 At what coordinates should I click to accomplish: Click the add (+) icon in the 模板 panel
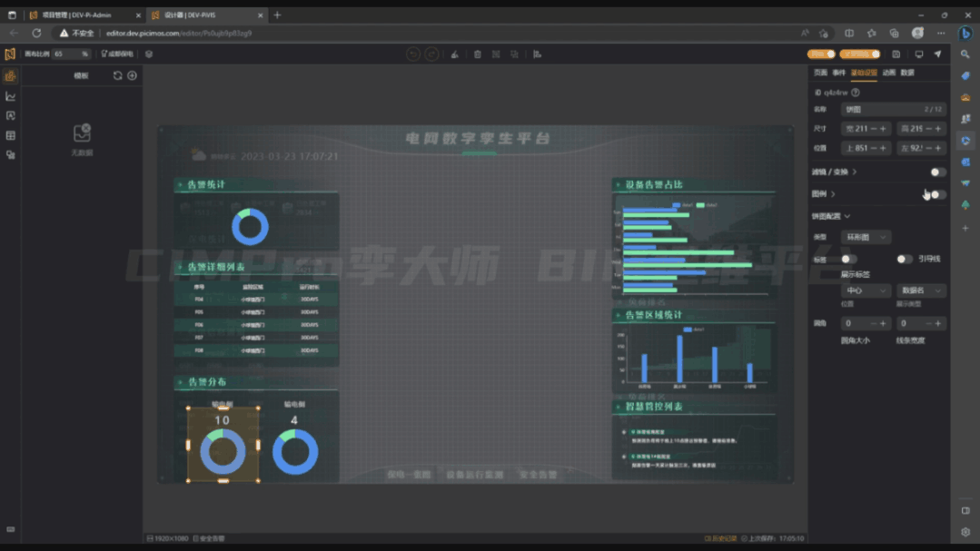click(x=133, y=75)
